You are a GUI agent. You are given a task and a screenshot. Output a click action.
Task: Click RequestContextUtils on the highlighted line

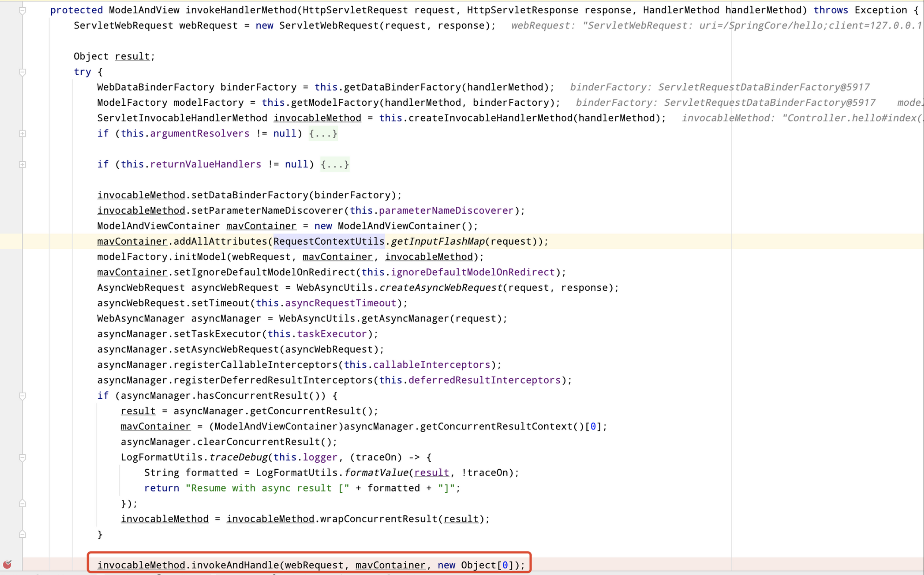[x=329, y=242]
